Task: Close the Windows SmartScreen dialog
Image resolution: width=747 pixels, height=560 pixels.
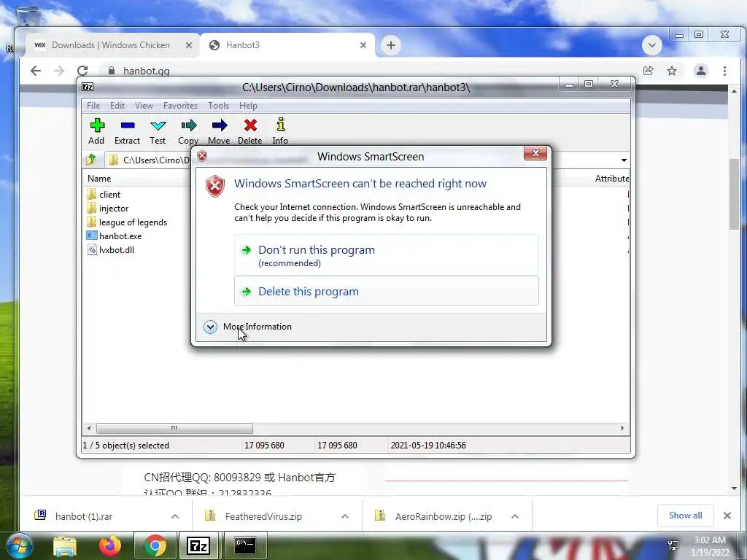Action: 535,153
